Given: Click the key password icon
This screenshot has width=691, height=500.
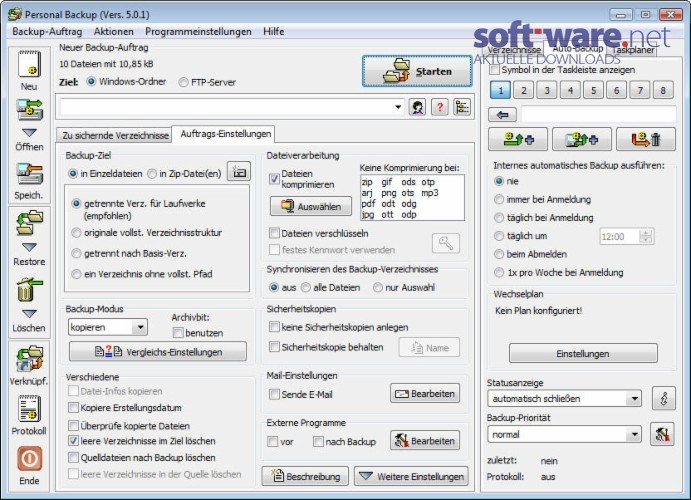Looking at the screenshot, I should pyautogui.click(x=446, y=243).
